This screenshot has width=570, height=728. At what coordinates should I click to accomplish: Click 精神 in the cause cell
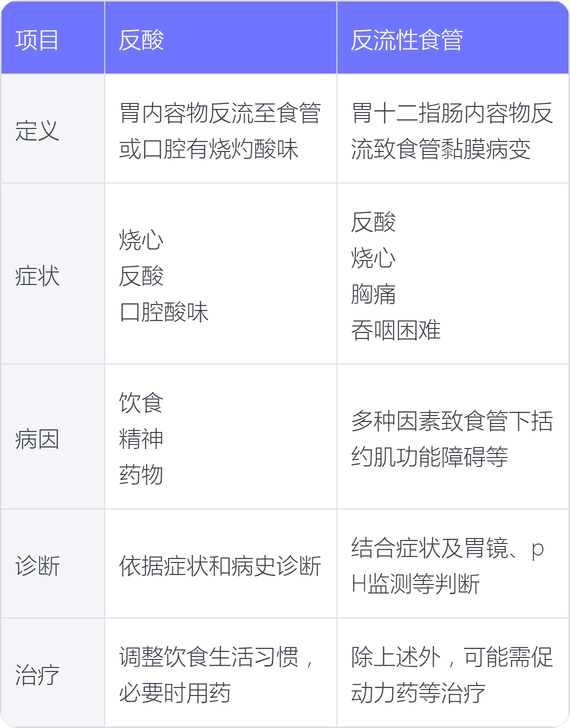coord(141,438)
